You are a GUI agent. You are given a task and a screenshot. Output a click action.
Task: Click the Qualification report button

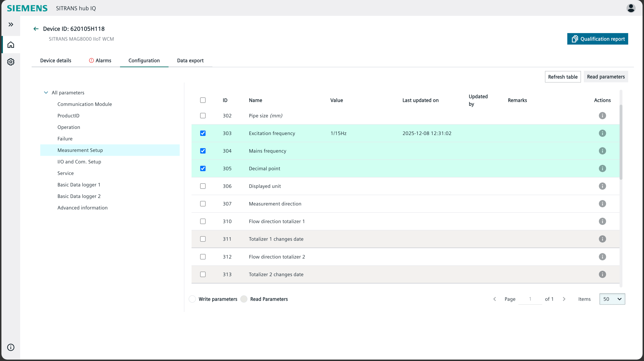point(597,39)
